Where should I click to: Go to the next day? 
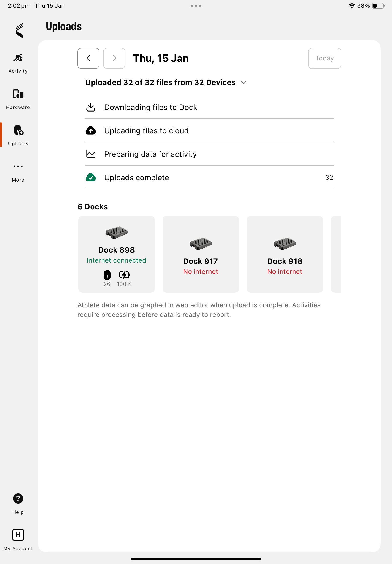coord(114,58)
